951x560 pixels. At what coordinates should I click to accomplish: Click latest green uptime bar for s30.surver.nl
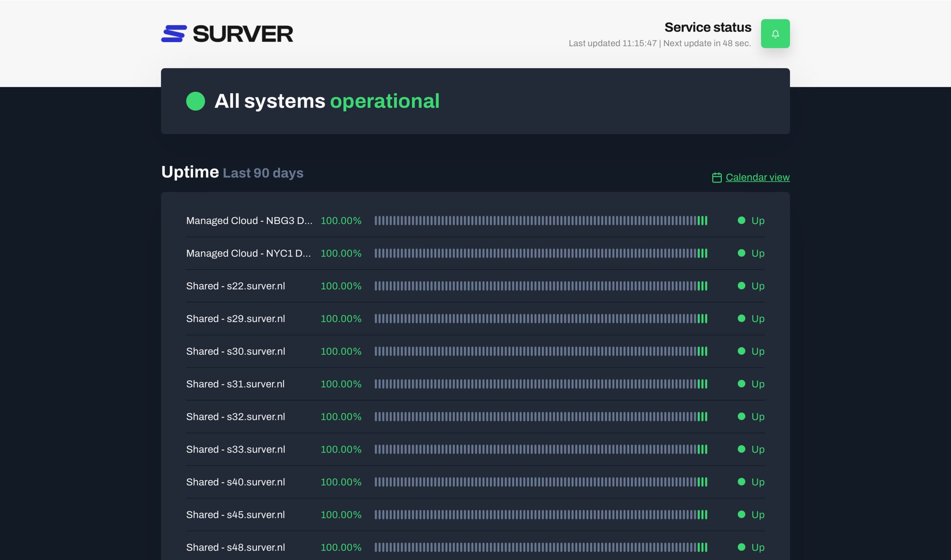point(706,351)
